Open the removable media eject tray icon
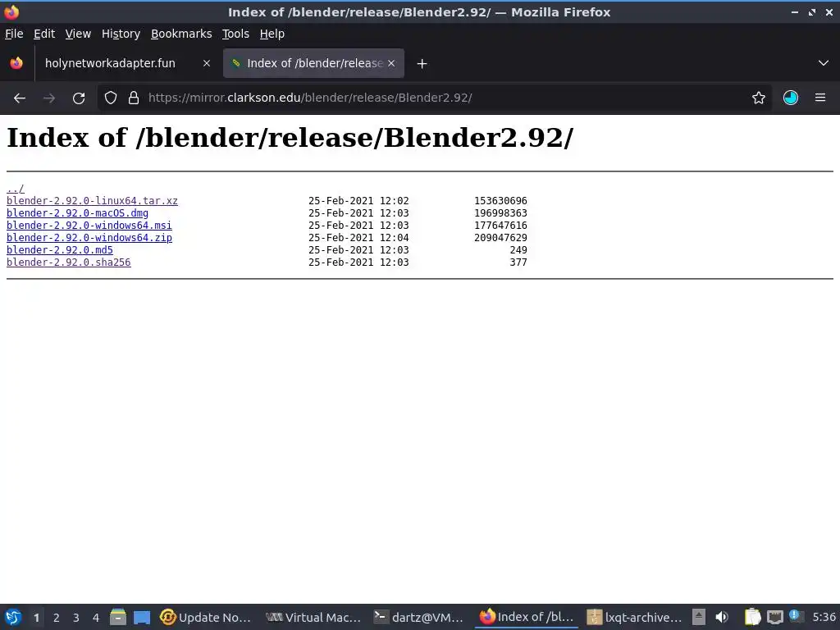 699,617
